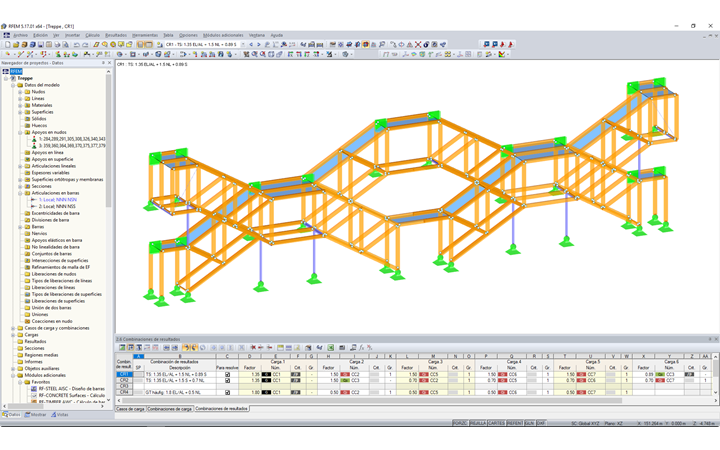Viewport: 720px width, 450px height.
Task: Close the Navegador de proyectos panel
Action: coord(109,63)
